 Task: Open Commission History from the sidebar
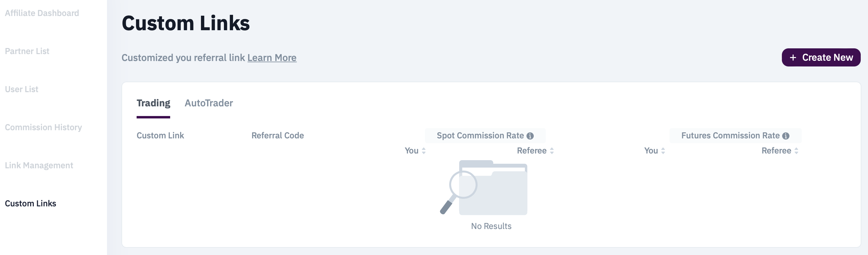[43, 127]
